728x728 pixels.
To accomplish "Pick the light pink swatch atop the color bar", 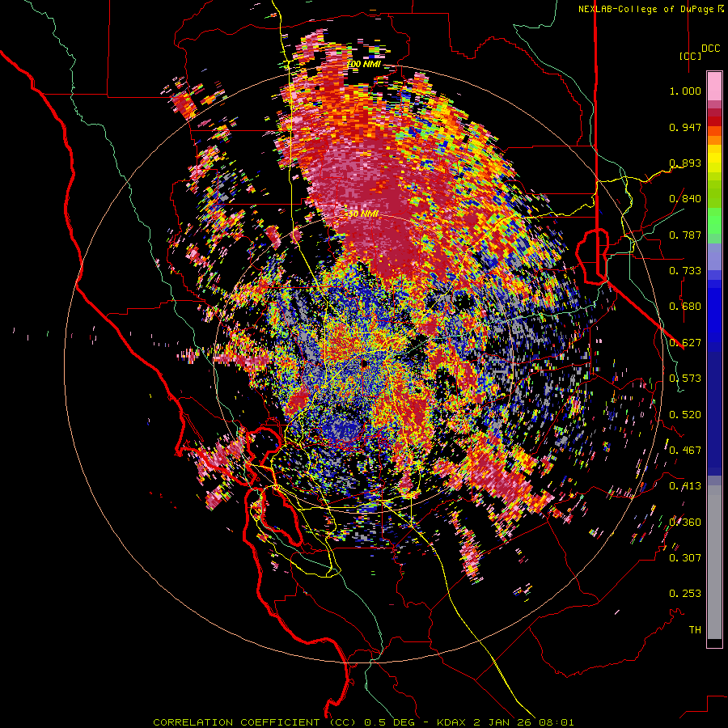I will [714, 86].
